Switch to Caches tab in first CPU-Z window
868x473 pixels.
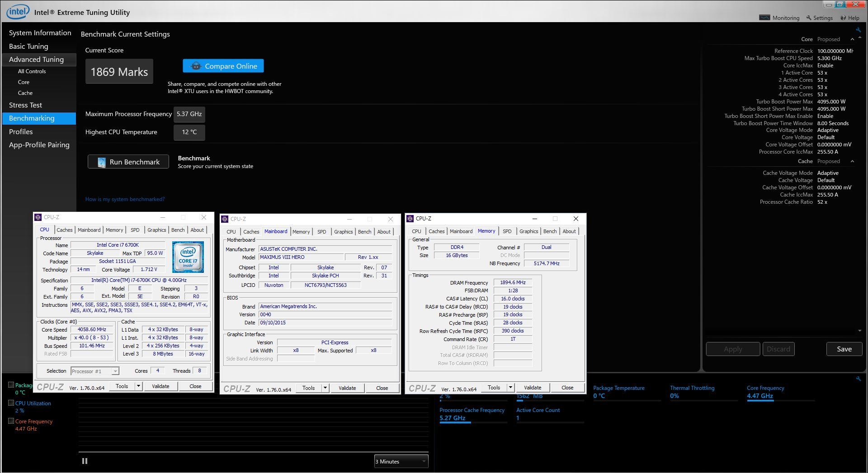coord(64,230)
